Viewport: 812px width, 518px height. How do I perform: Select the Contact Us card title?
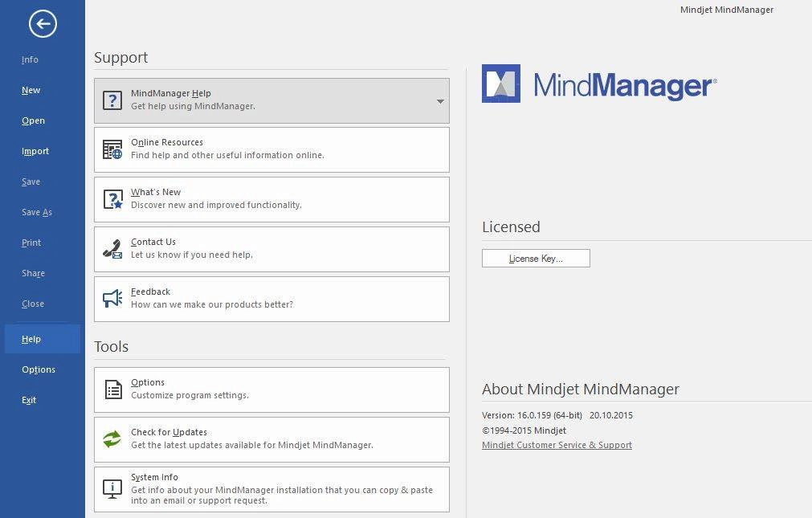(x=153, y=242)
